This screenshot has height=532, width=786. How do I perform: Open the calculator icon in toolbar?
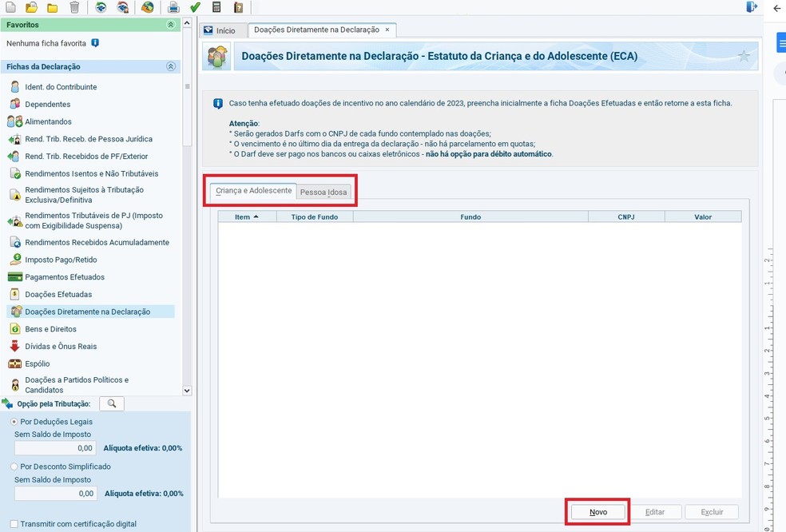tap(216, 7)
